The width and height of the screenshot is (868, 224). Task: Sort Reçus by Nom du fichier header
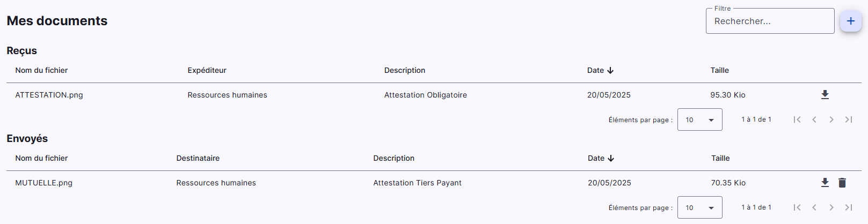click(x=41, y=70)
